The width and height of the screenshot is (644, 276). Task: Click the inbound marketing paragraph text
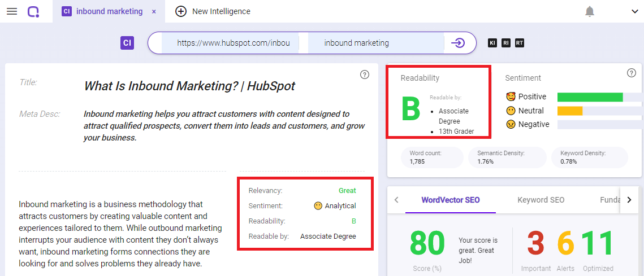(120, 234)
